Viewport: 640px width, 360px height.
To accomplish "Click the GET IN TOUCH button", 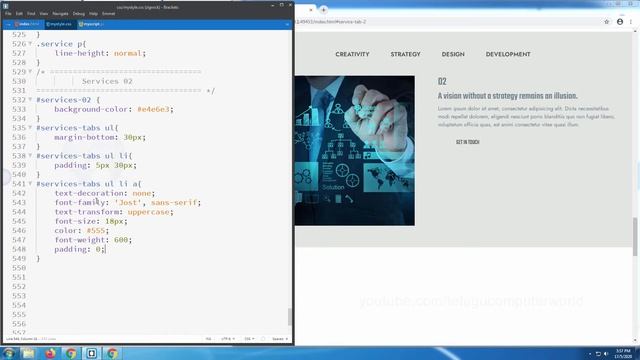I will click(x=468, y=142).
